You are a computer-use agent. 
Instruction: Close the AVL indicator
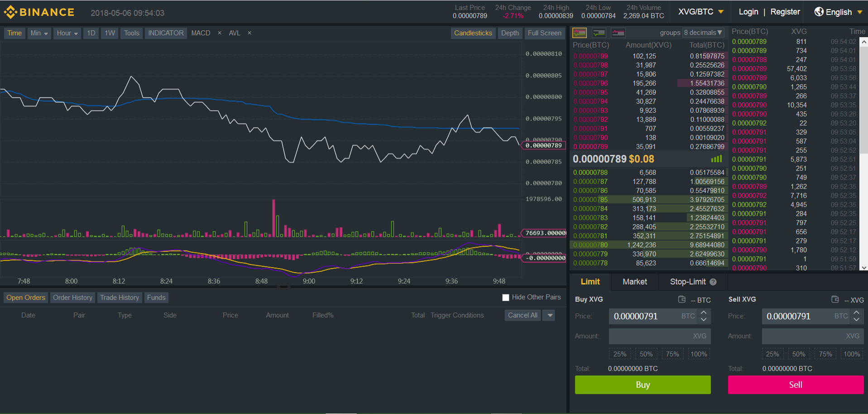tap(249, 33)
